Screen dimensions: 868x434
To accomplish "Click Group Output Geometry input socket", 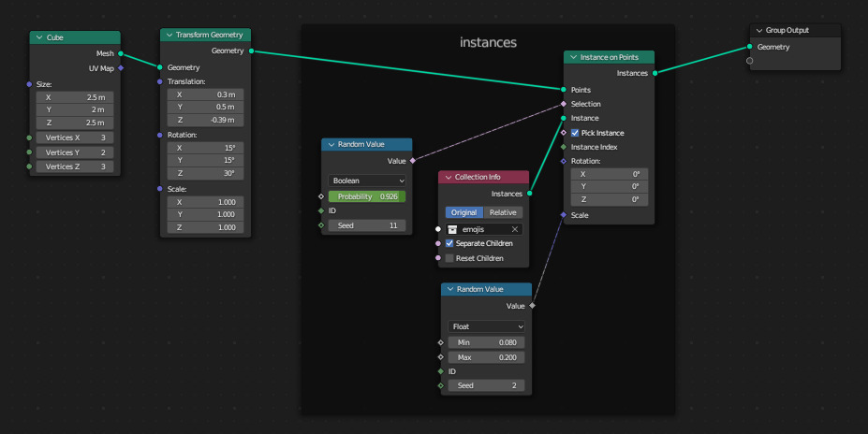I will [x=749, y=47].
